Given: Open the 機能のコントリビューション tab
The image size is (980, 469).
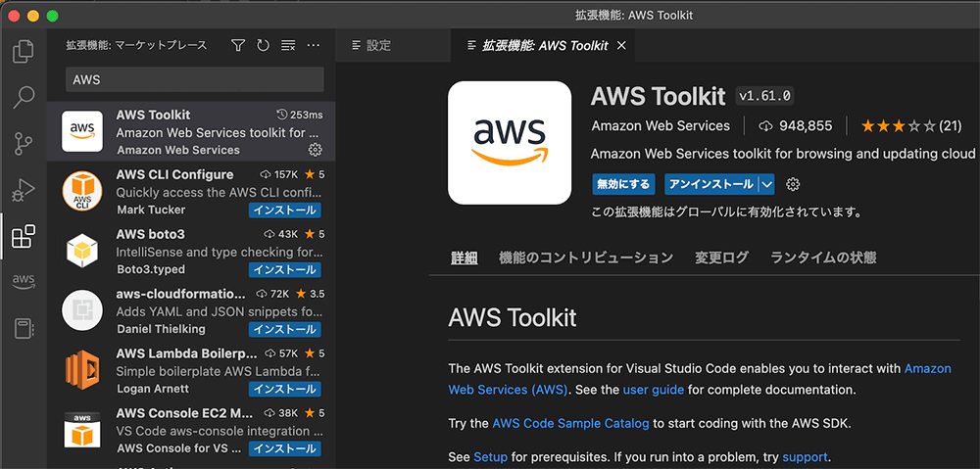Looking at the screenshot, I should click(x=586, y=258).
